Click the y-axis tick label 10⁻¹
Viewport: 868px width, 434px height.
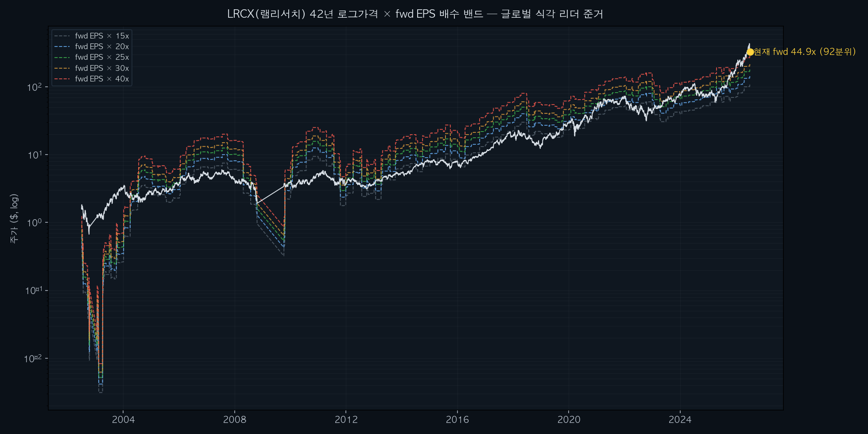pos(33,291)
